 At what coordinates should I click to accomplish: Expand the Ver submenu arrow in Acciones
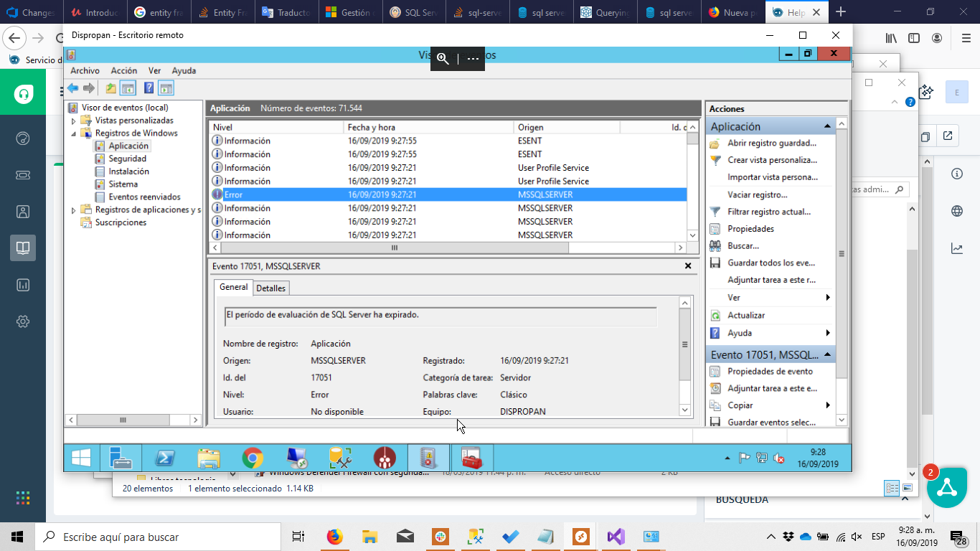click(x=828, y=298)
